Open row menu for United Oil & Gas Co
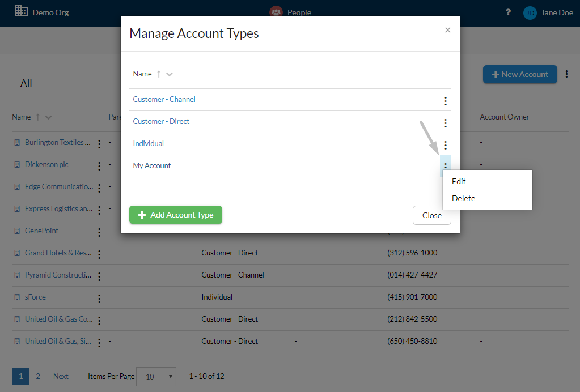Screen dimensions: 580x392 point(99,321)
